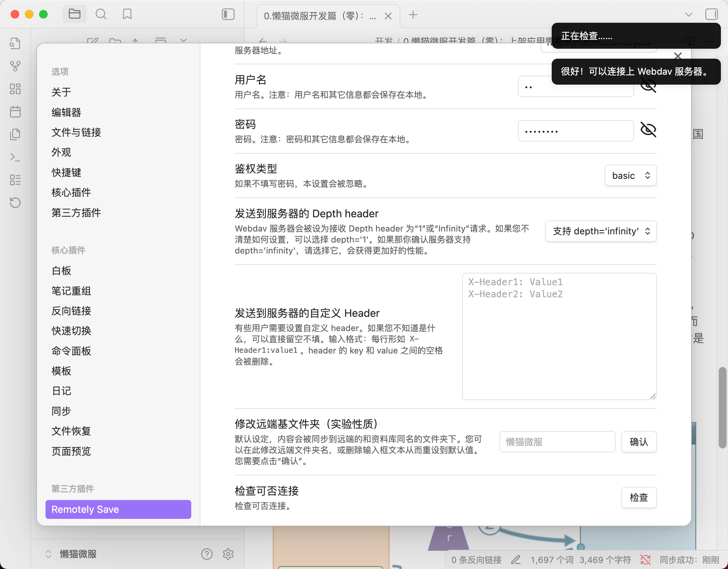This screenshot has width=728, height=569.
Task: Click the help question mark icon
Action: coord(207,554)
